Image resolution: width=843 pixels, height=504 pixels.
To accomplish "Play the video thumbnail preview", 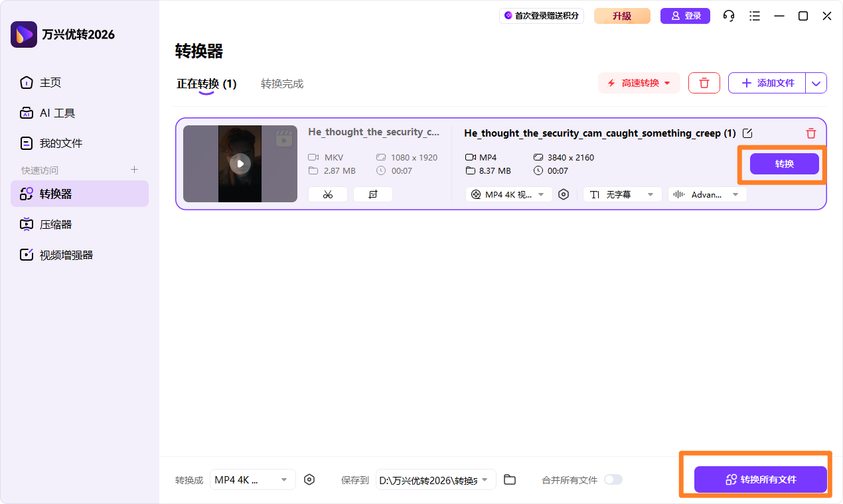I will tap(240, 164).
